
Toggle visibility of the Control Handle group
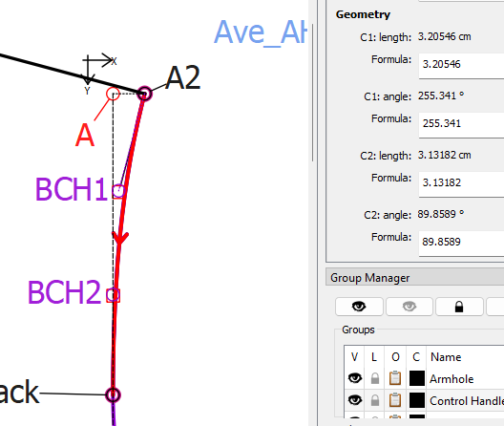(355, 400)
